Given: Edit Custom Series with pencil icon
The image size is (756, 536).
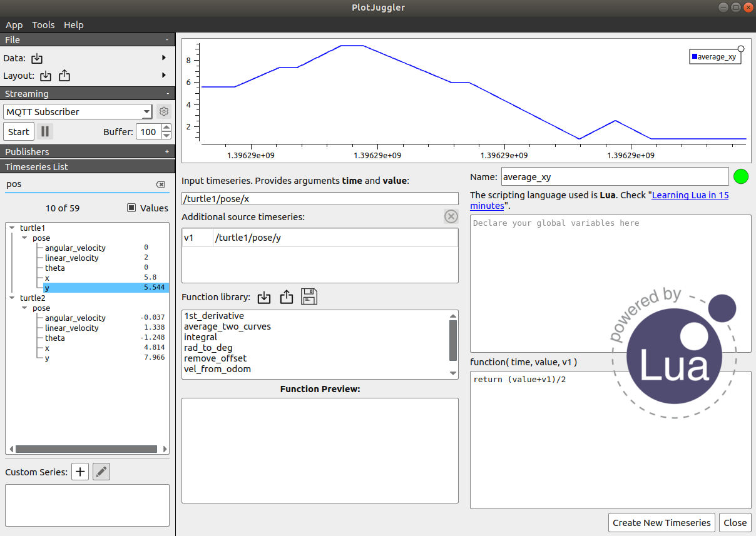Looking at the screenshot, I should pyautogui.click(x=101, y=472).
